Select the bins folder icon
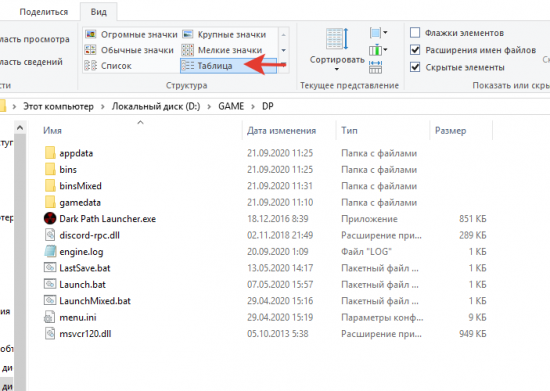The height and width of the screenshot is (391, 550). (x=50, y=169)
